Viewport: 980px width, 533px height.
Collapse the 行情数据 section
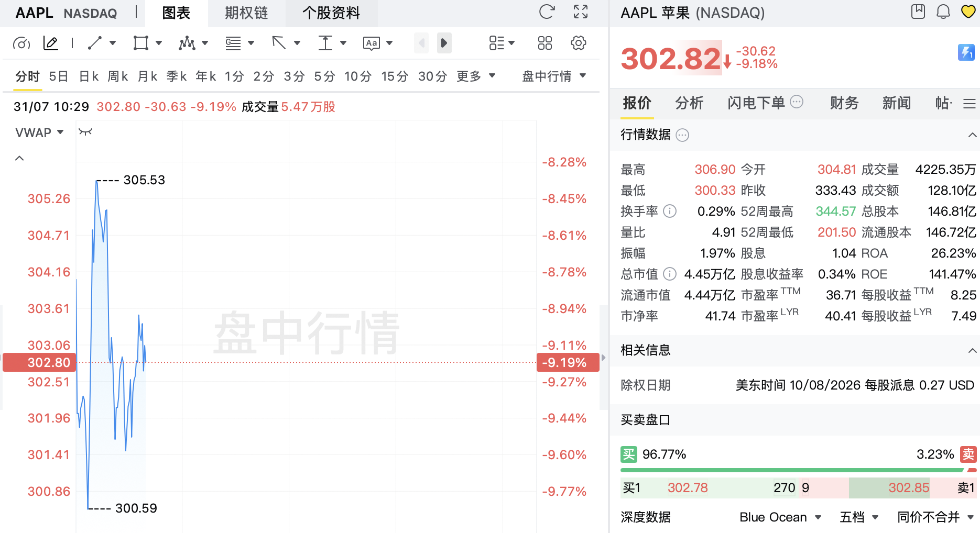[x=973, y=135]
